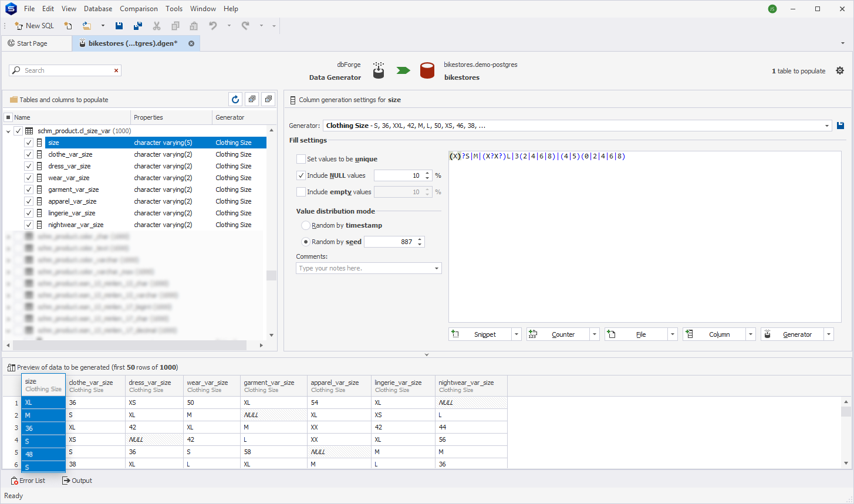Open the File button dropdown arrow

(x=673, y=334)
